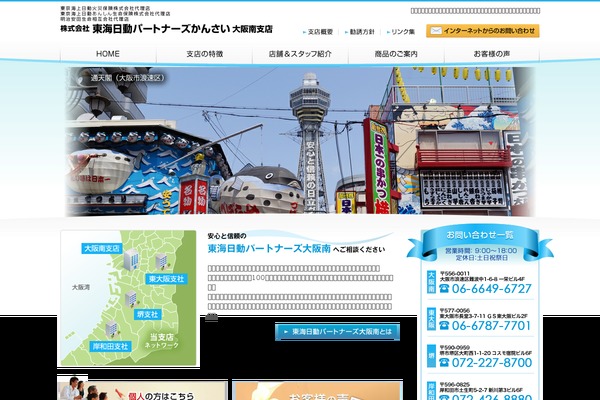Open the リンク集 link
600x400 pixels.
tap(401, 32)
